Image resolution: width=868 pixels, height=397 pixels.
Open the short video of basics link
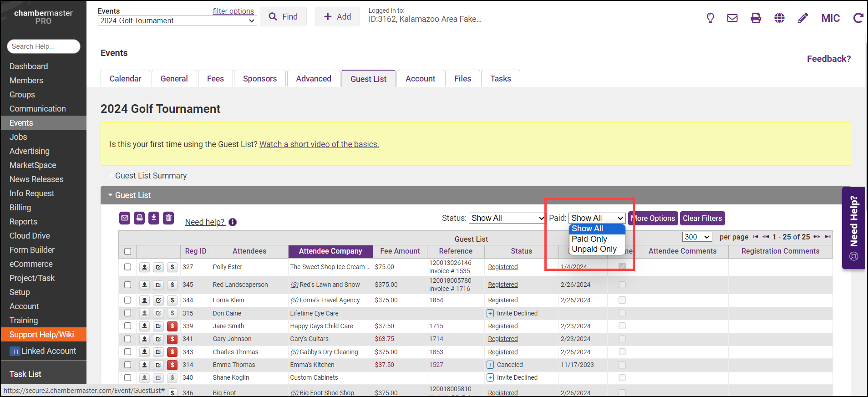[x=319, y=144]
